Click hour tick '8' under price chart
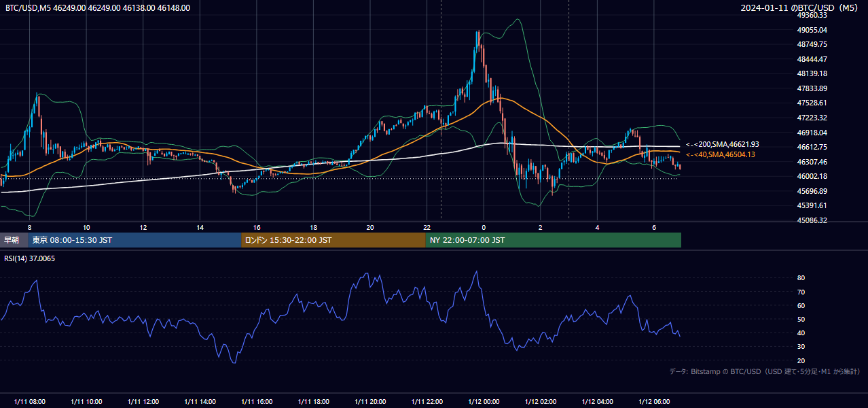 (29, 227)
